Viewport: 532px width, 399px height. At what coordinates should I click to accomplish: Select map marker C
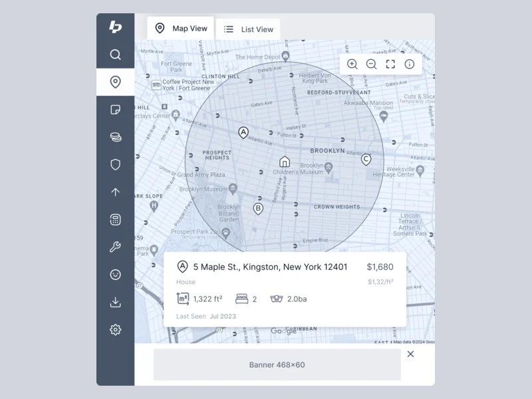(366, 160)
